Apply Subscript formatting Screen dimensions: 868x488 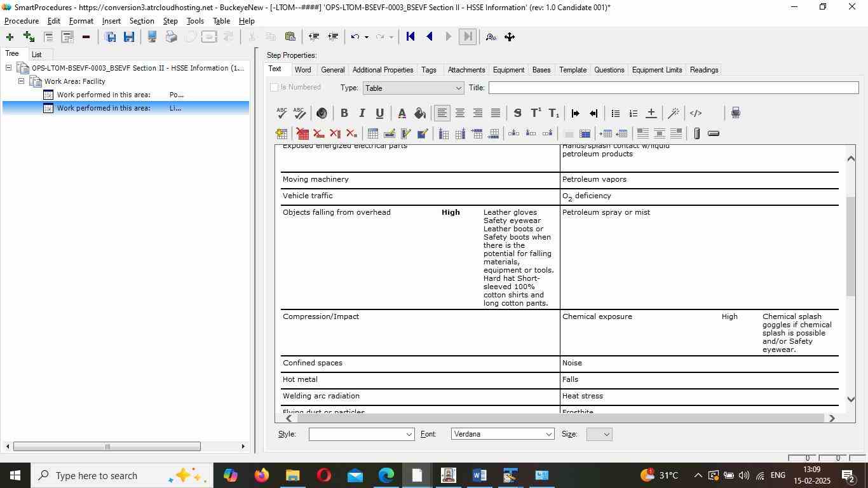553,113
